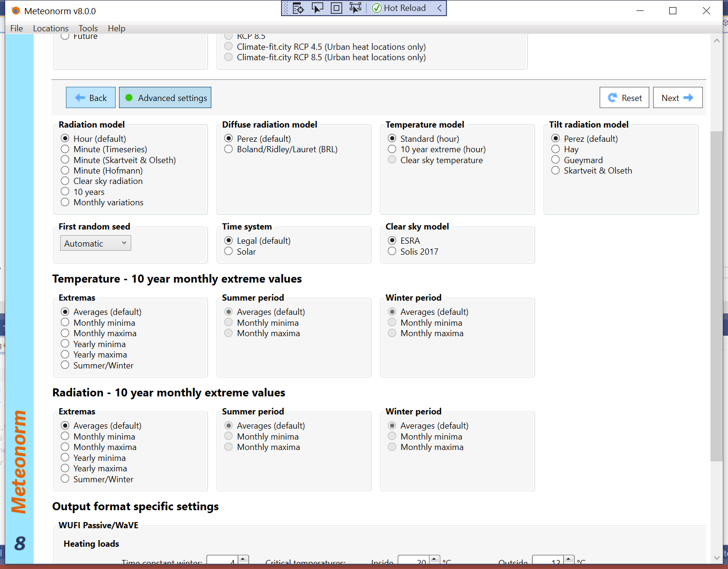Image resolution: width=728 pixels, height=569 pixels.
Task: Go back with the Back button
Action: coord(91,98)
